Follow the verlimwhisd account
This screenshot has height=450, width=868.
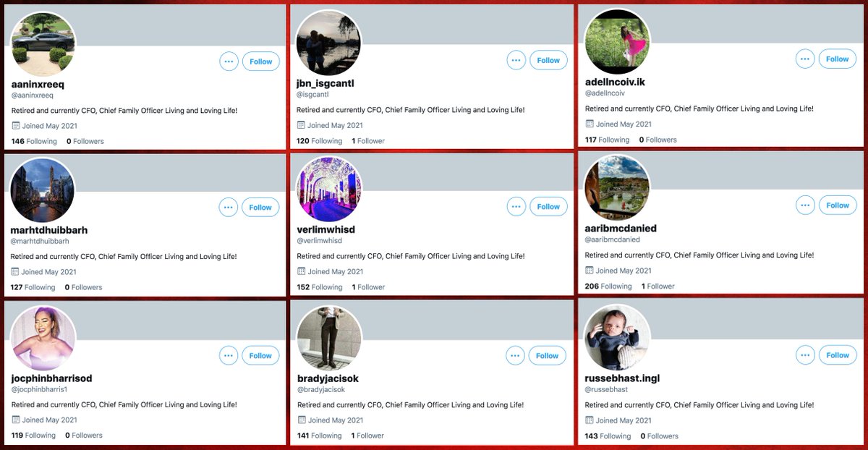(548, 206)
